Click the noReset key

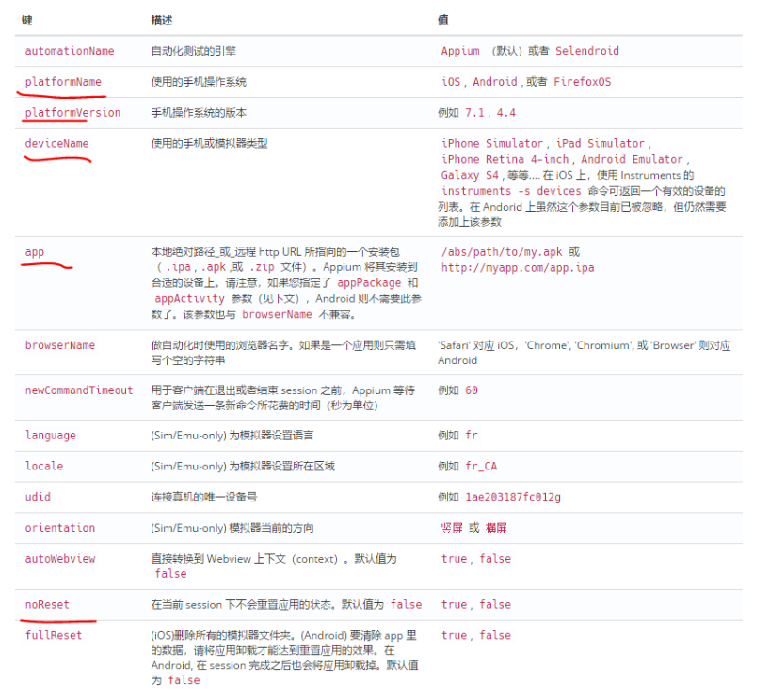pos(47,605)
